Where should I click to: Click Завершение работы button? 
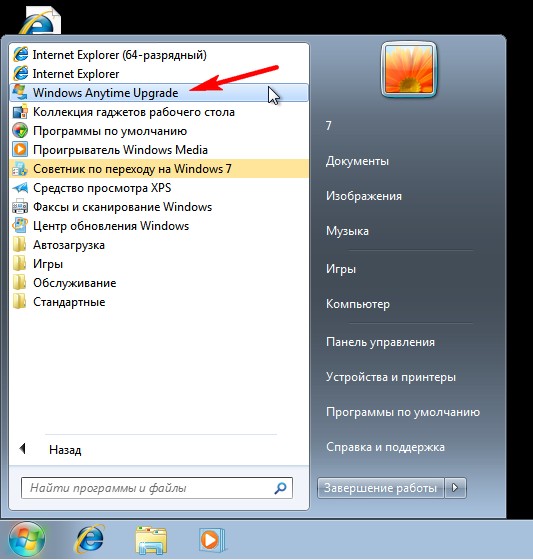click(x=380, y=488)
